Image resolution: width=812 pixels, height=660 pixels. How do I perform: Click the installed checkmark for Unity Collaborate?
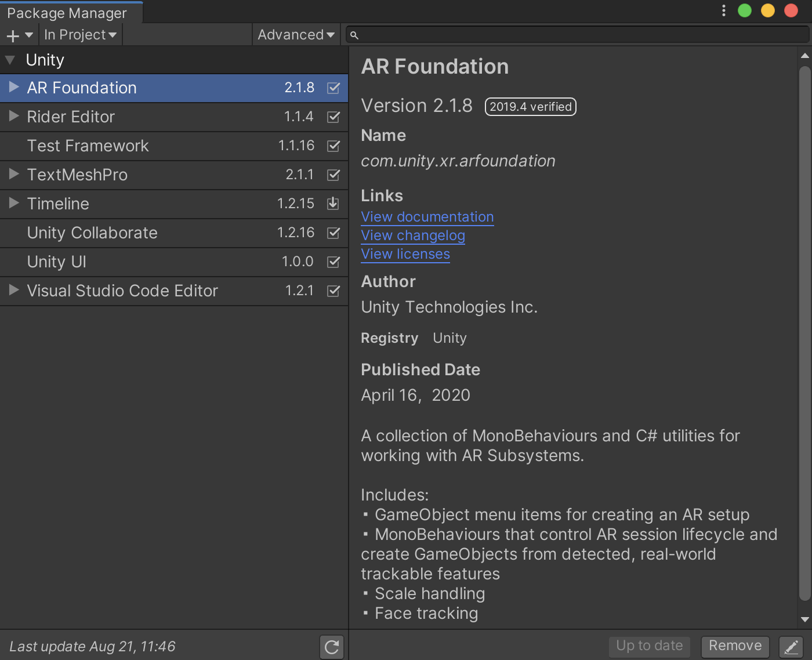click(333, 233)
